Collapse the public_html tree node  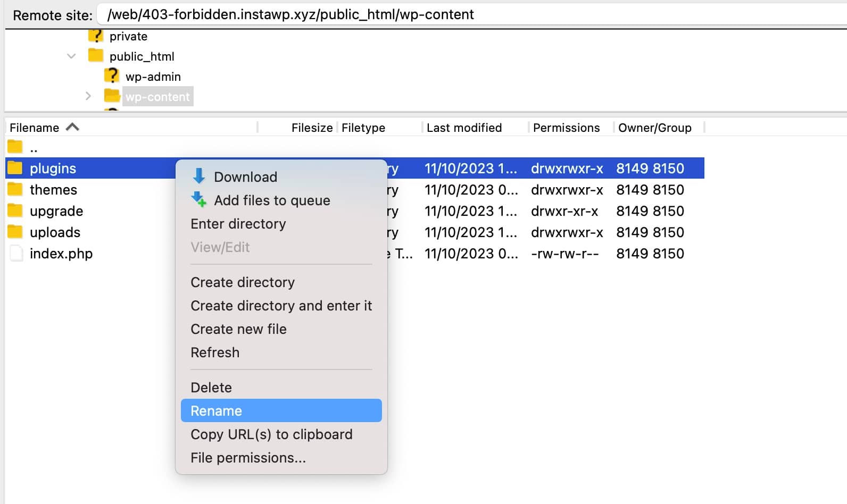(x=71, y=56)
